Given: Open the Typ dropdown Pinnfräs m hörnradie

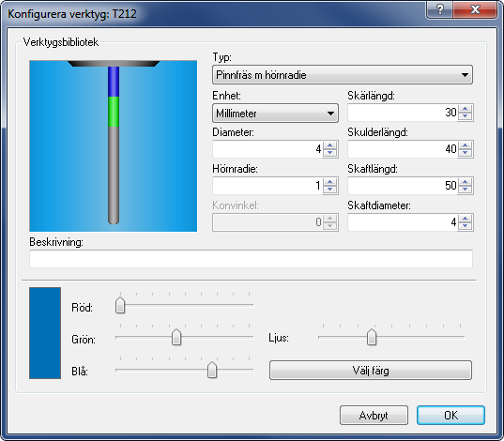Looking at the screenshot, I should tap(343, 75).
